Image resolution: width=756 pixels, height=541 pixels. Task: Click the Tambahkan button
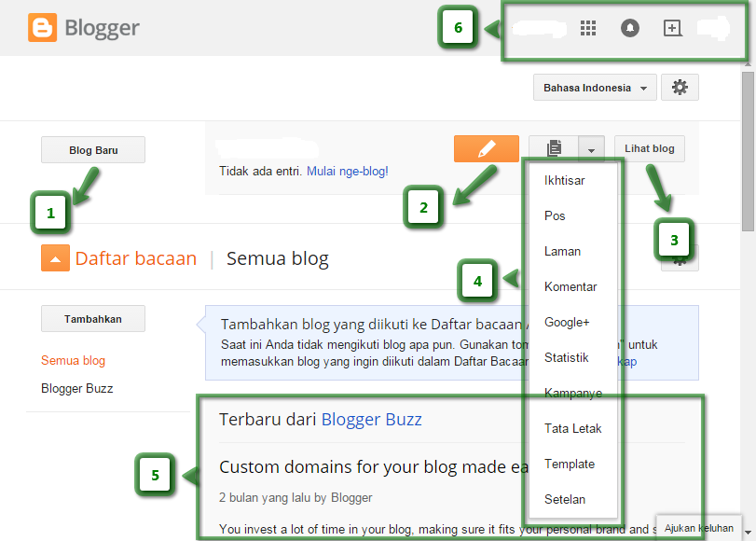point(93,318)
